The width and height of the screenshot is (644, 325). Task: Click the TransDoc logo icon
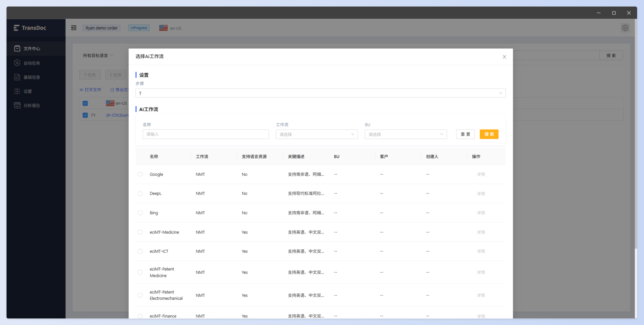point(16,28)
